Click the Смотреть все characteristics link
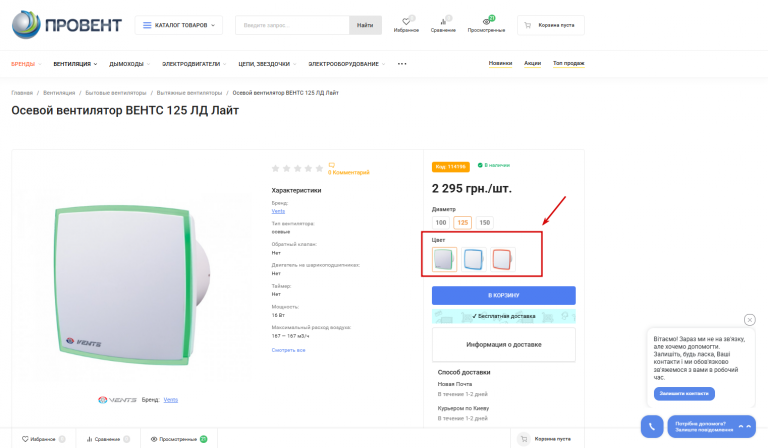The image size is (768, 448). pyautogui.click(x=289, y=350)
